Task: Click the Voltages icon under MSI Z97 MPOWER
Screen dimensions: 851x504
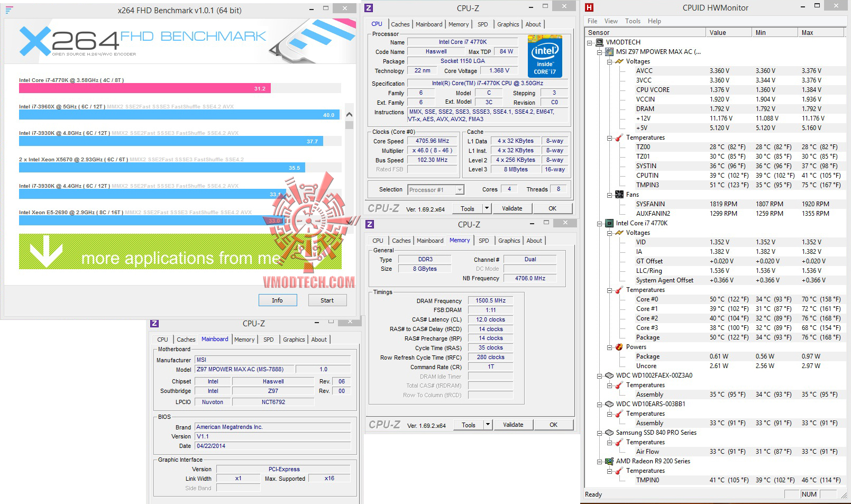Action: coord(619,61)
